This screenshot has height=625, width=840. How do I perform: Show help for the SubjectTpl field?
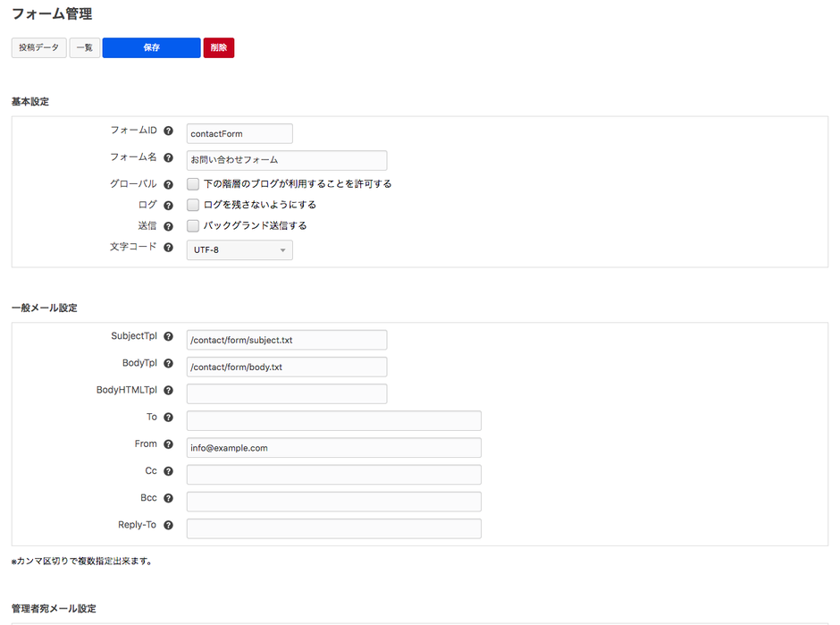(168, 337)
